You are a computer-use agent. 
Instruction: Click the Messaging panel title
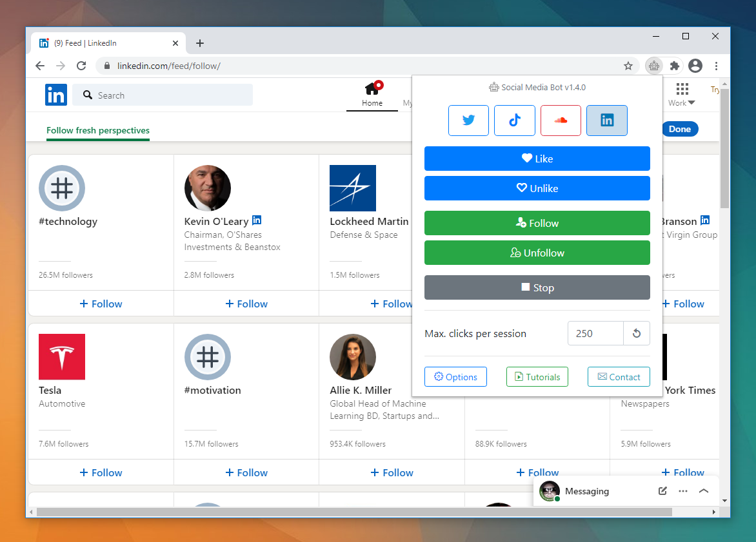tap(587, 491)
